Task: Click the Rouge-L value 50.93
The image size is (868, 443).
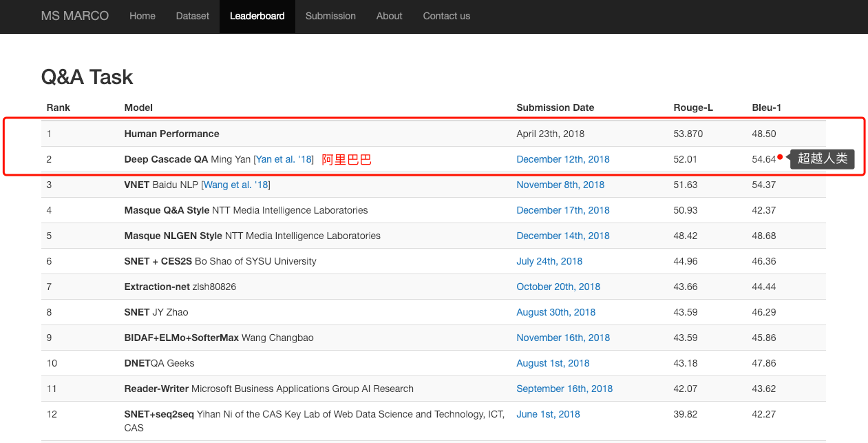Action: (686, 210)
